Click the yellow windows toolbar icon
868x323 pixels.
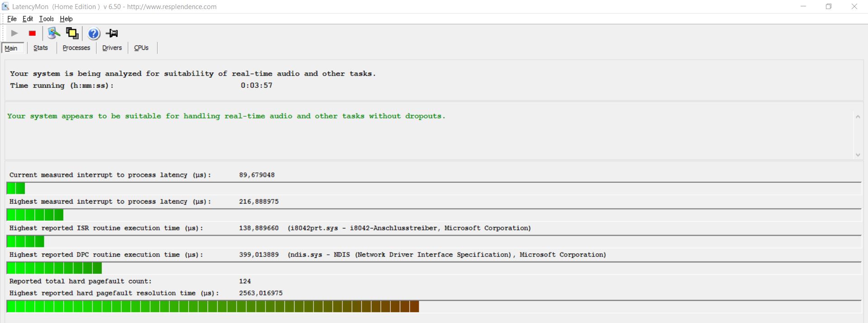tap(72, 33)
